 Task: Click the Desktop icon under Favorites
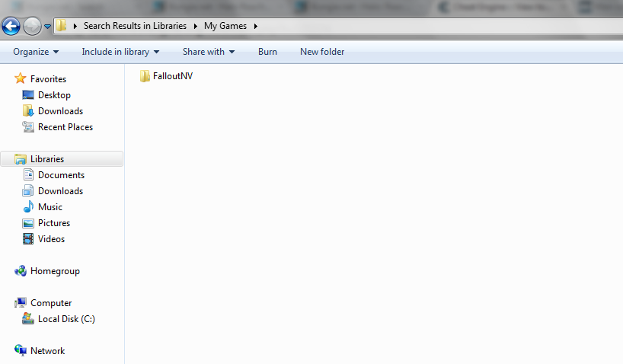pos(28,95)
